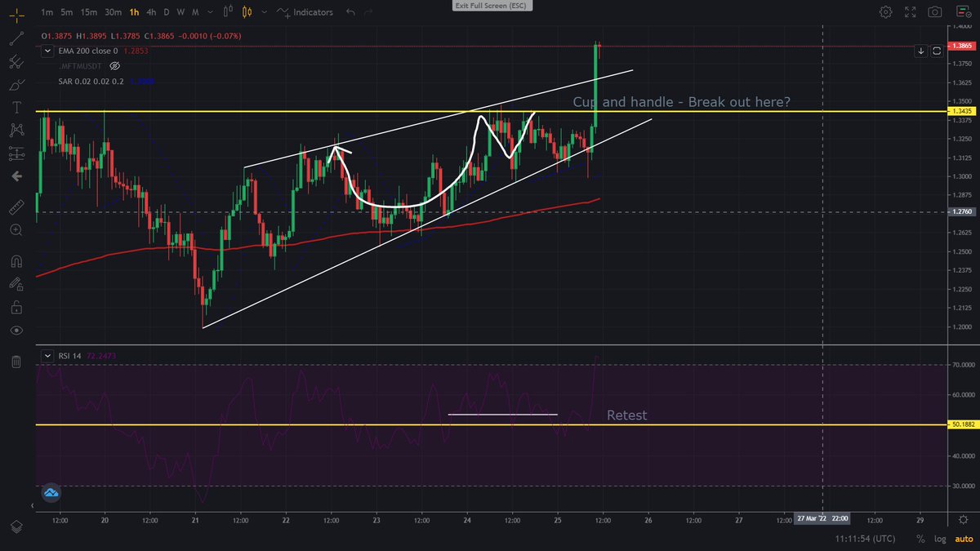Expand chart style dropdown arrow
980x551 pixels.
point(265,12)
